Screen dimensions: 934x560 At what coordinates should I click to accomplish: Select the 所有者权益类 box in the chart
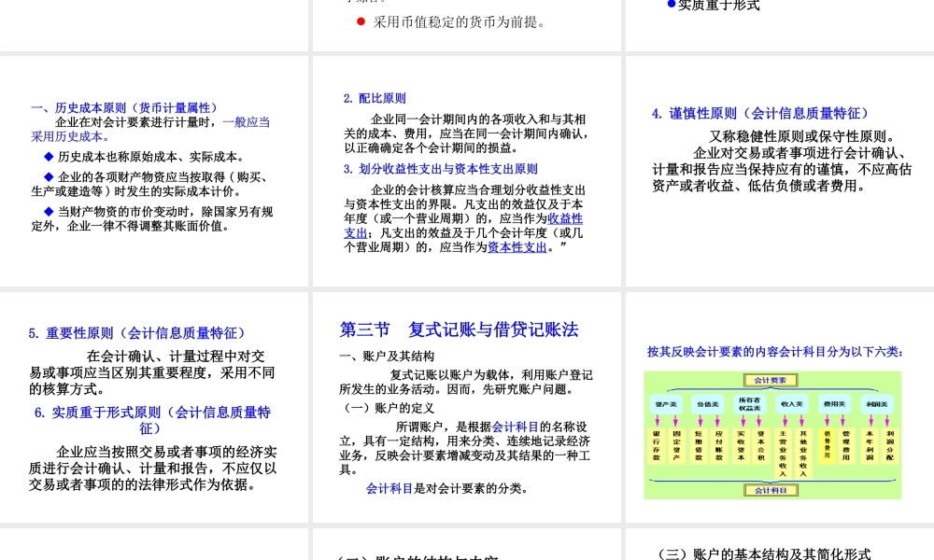pyautogui.click(x=749, y=403)
